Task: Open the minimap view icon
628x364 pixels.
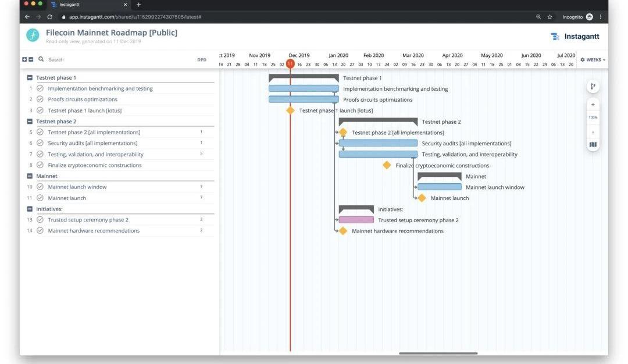Action: [x=593, y=145]
